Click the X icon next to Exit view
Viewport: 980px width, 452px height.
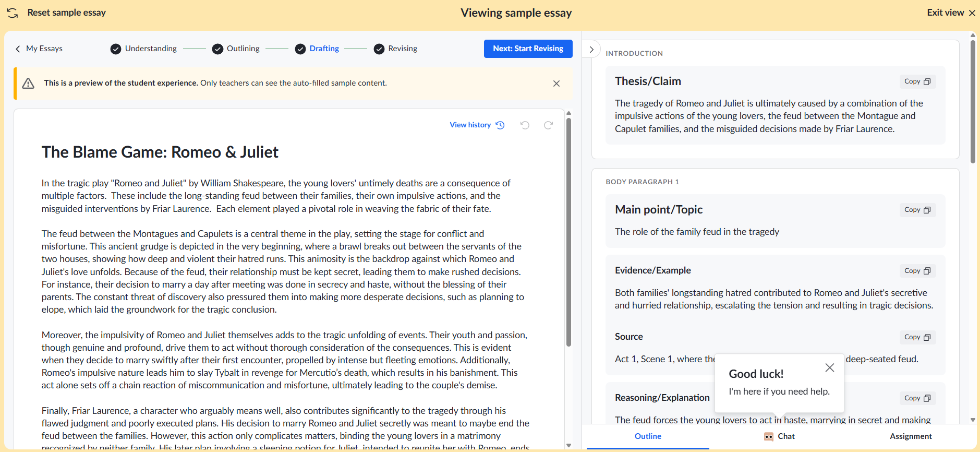972,13
